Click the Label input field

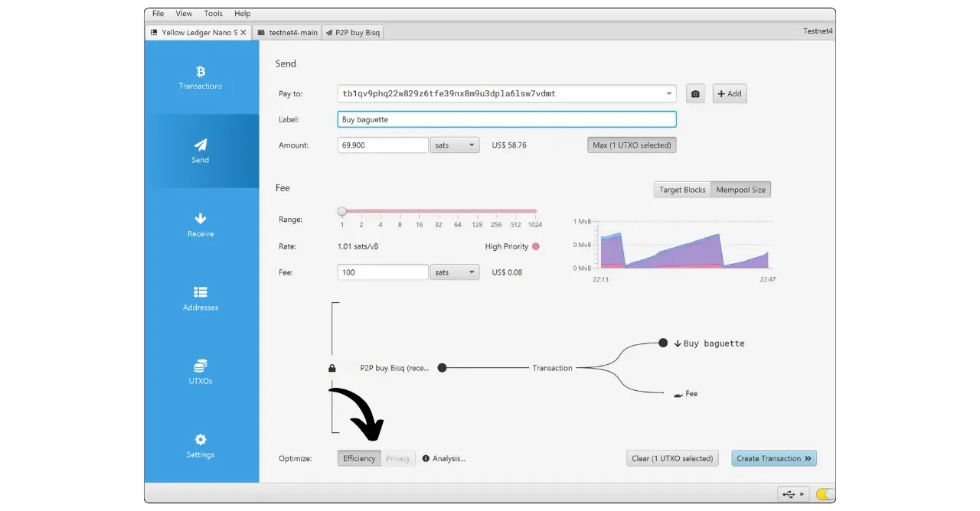point(506,119)
